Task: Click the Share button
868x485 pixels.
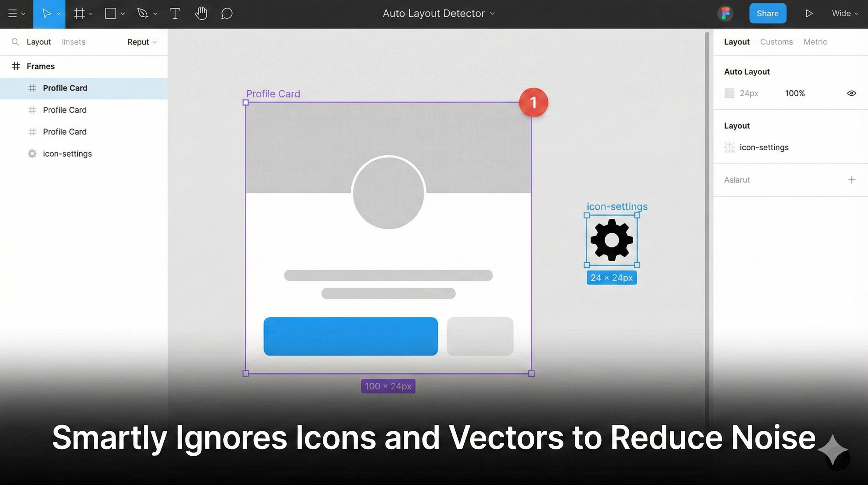Action: coord(768,13)
